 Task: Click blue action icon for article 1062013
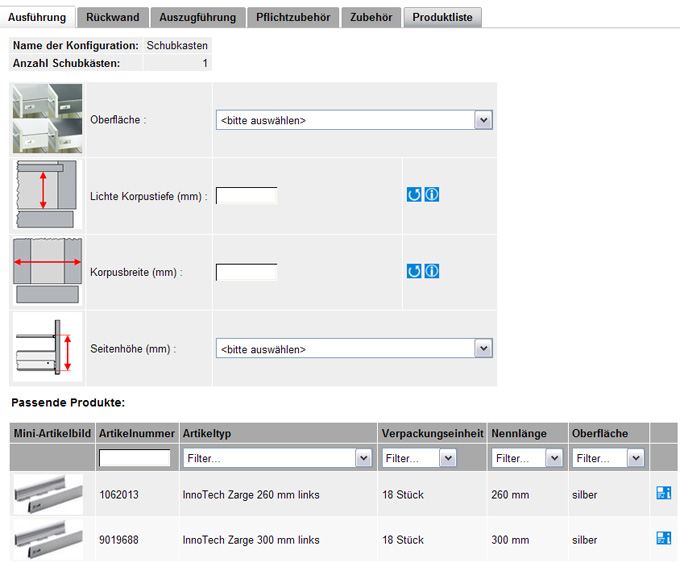pyautogui.click(x=662, y=493)
